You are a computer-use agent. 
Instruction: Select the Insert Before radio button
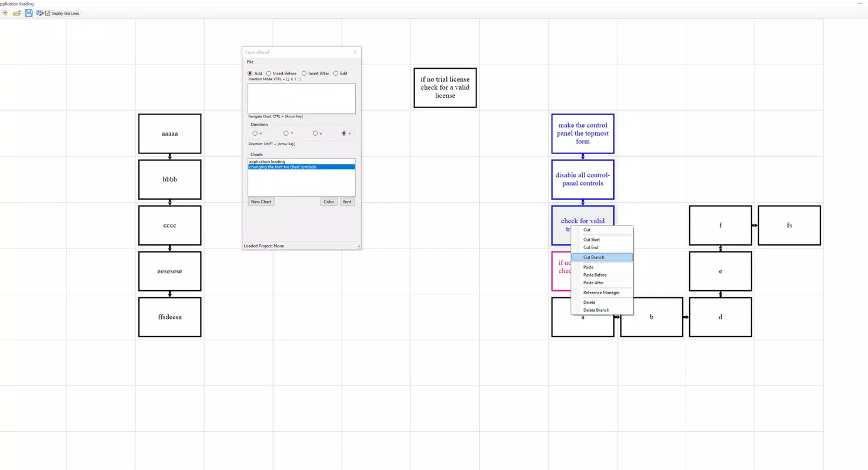269,73
